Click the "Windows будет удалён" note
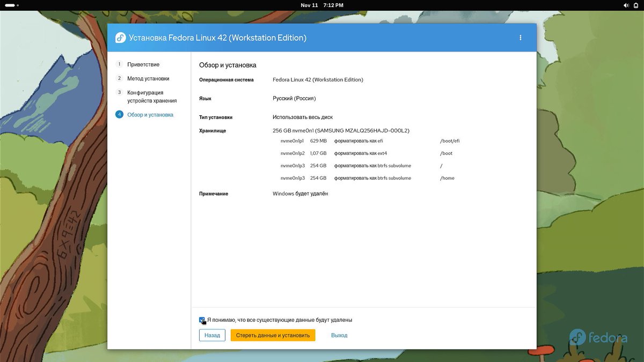644x362 pixels. tap(300, 194)
